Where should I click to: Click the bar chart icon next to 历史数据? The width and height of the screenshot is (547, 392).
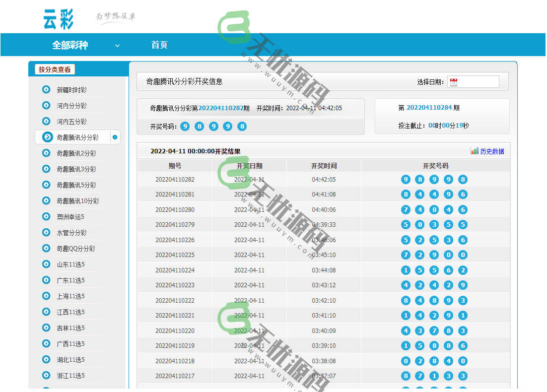tap(474, 151)
